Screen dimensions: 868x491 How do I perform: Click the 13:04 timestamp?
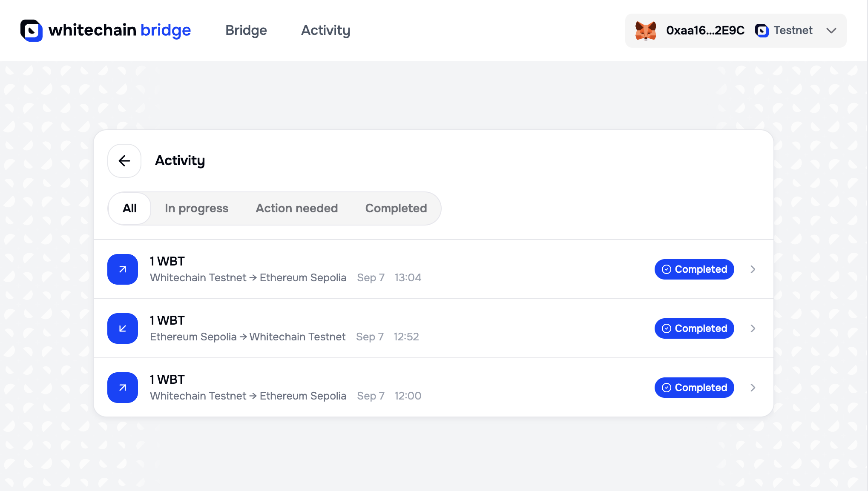[x=408, y=278]
